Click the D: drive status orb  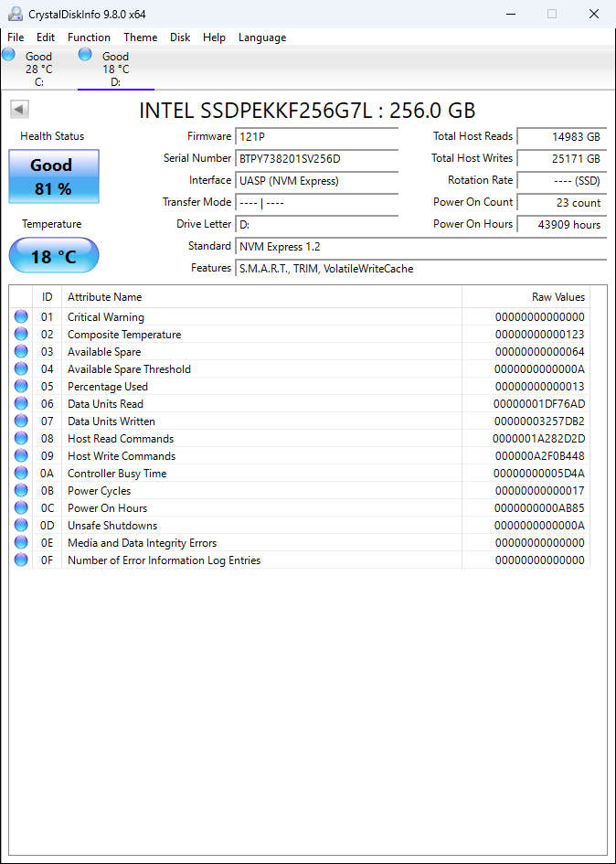(x=85, y=54)
